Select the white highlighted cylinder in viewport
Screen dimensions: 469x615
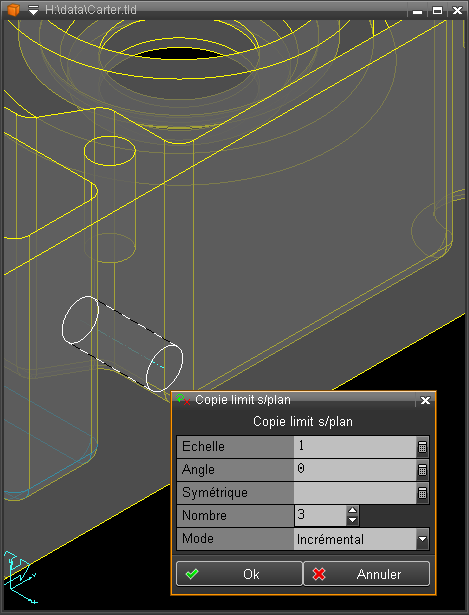pos(122,344)
